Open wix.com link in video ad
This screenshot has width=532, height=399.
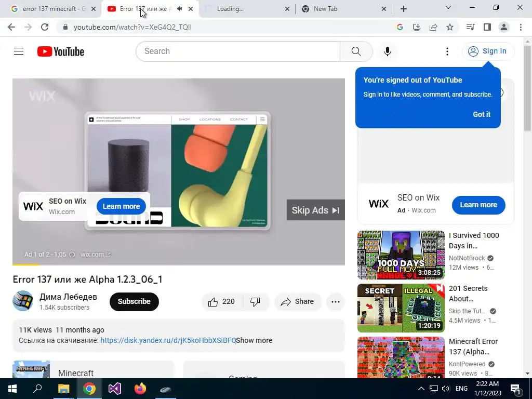(96, 255)
